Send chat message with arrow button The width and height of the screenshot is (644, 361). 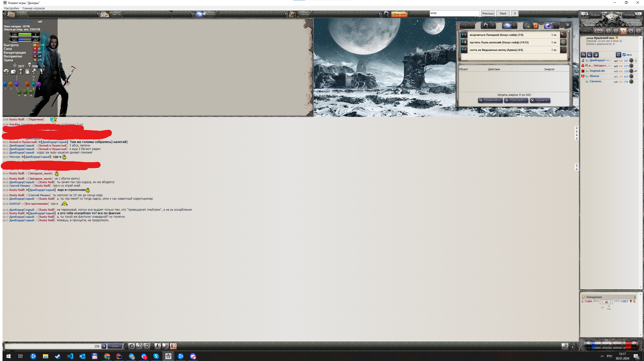[x=104, y=346]
